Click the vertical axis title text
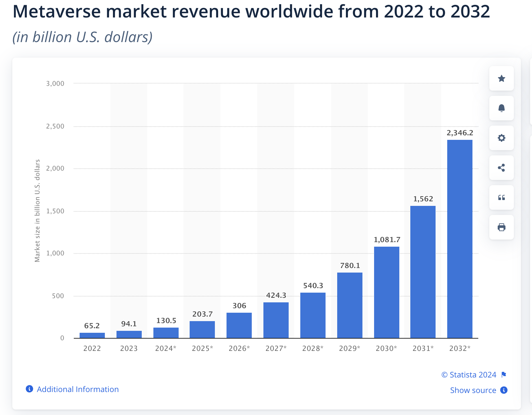 coord(38,211)
